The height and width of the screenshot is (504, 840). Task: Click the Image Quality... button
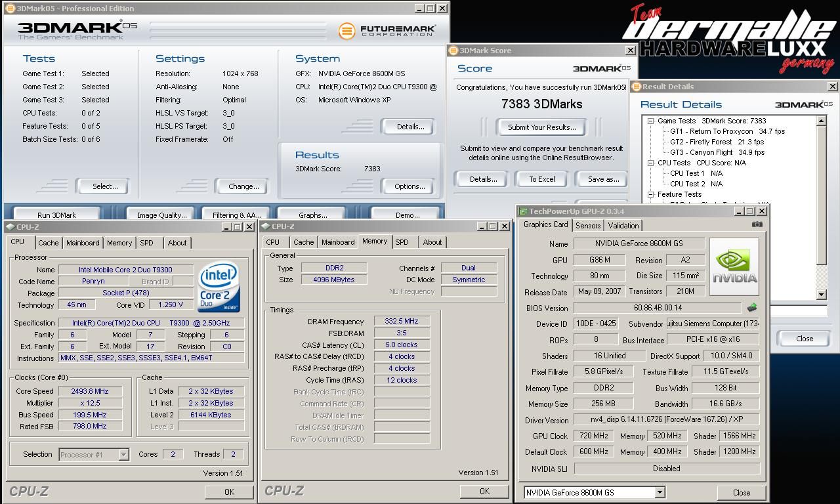(x=161, y=215)
